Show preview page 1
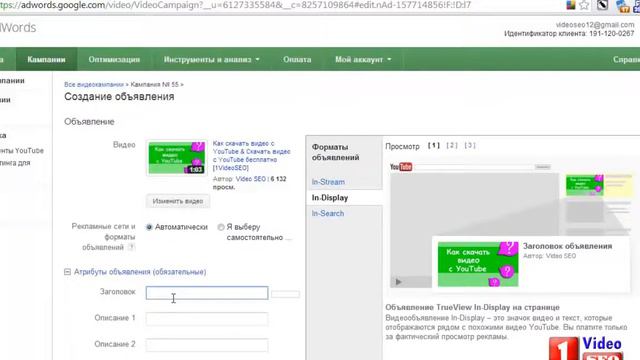Screen dimensions: 640x360 click(433, 145)
